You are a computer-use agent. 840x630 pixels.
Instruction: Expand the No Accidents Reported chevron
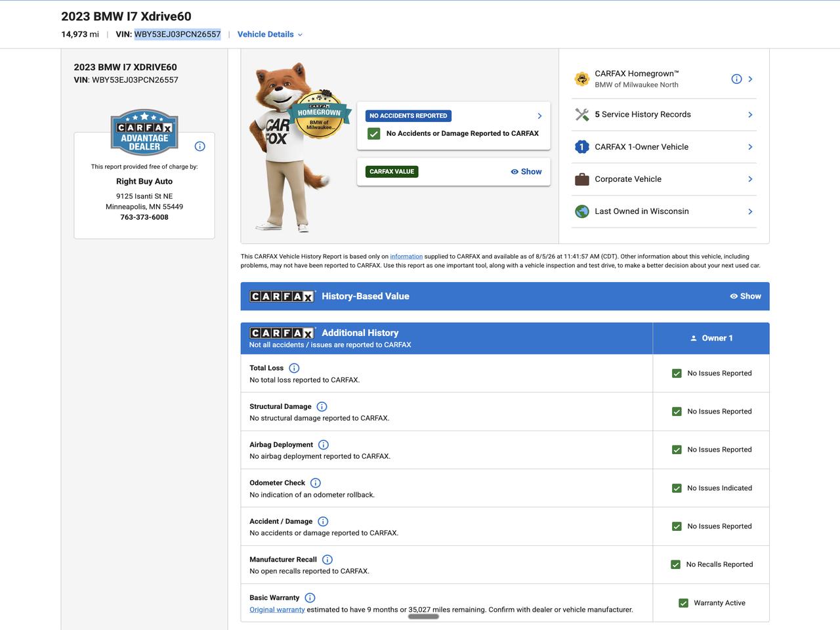tap(539, 116)
